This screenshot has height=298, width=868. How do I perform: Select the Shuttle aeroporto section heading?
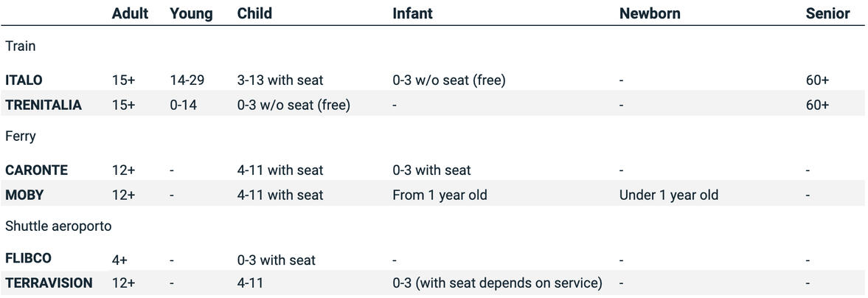tap(58, 226)
